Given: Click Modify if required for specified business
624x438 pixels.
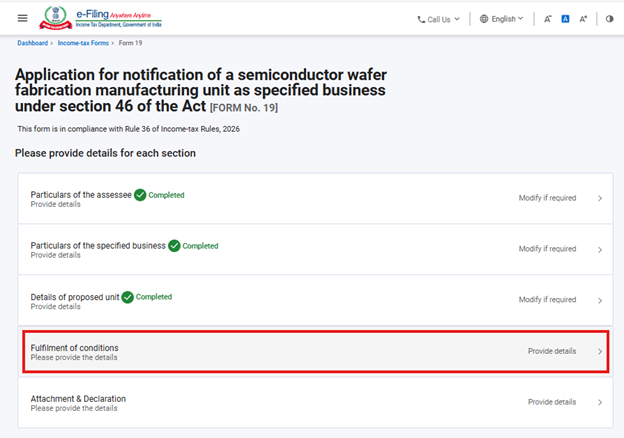Looking at the screenshot, I should (547, 249).
